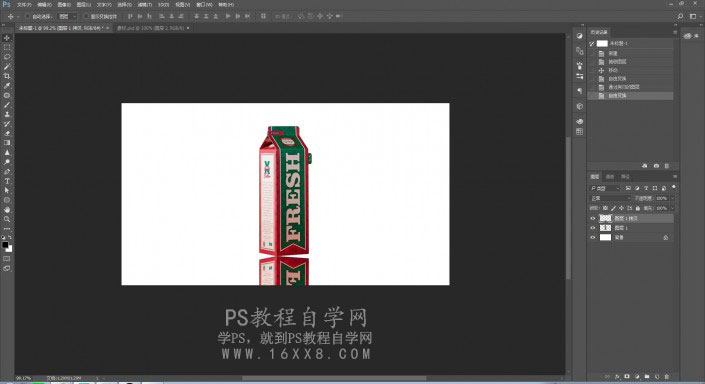The height and width of the screenshot is (384, 705).
Task: Select the Pen tool
Action: [7, 171]
